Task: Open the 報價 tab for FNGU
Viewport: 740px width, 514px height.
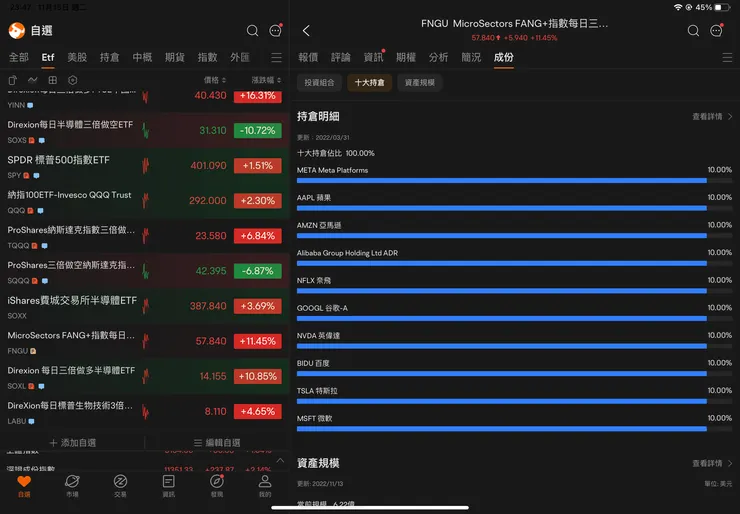Action: point(308,58)
